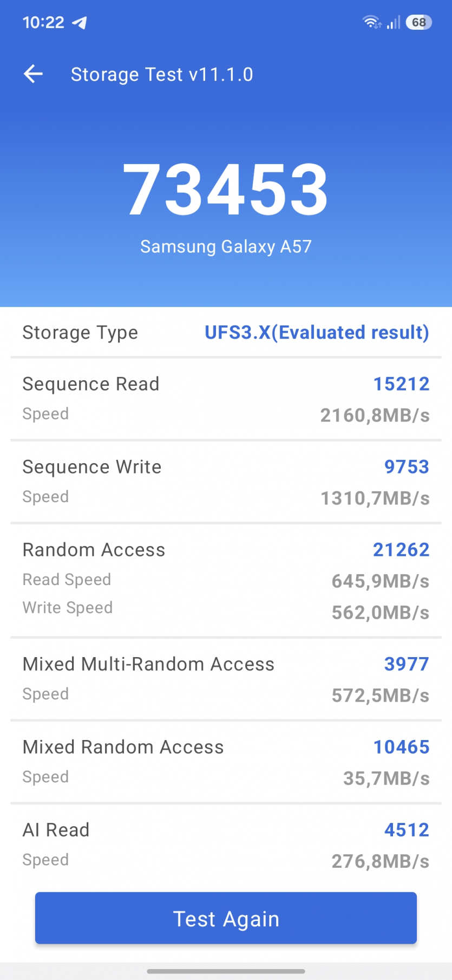The image size is (452, 980).
Task: Select the AI Read row
Action: tap(226, 845)
